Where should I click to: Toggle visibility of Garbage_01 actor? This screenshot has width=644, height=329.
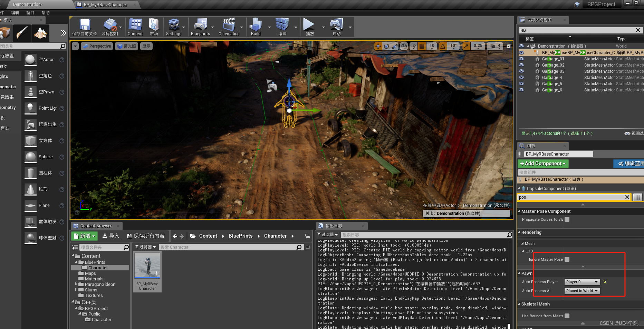point(521,59)
